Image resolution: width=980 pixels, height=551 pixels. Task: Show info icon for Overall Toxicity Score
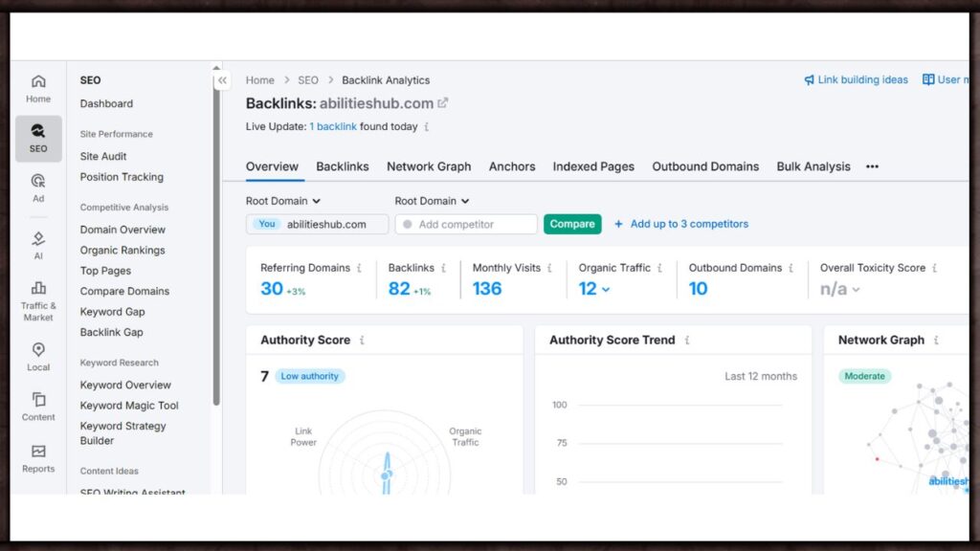934,268
